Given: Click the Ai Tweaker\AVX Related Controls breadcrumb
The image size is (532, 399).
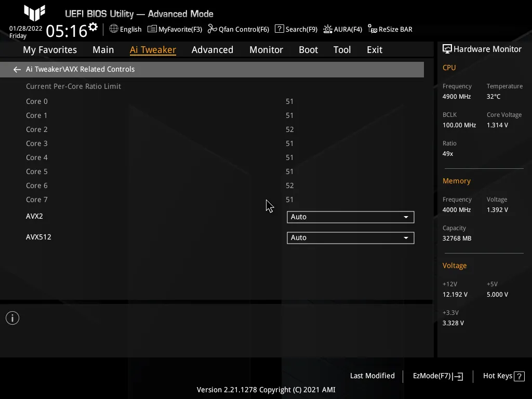Looking at the screenshot, I should coord(80,69).
